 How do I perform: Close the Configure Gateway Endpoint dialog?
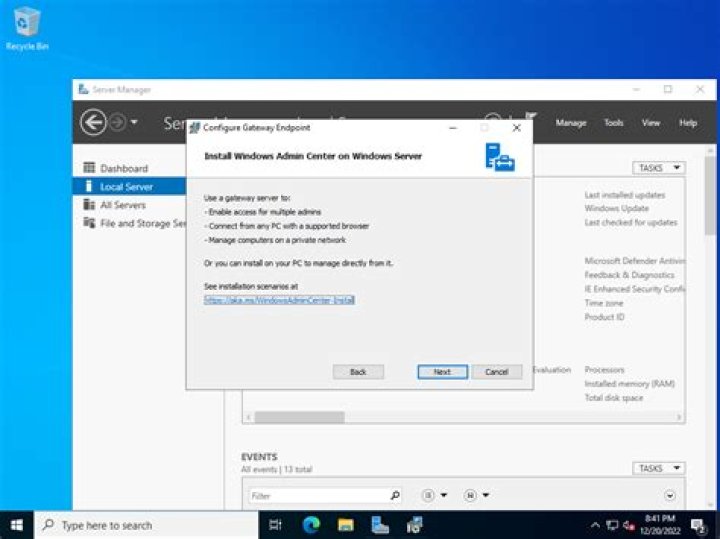[517, 128]
